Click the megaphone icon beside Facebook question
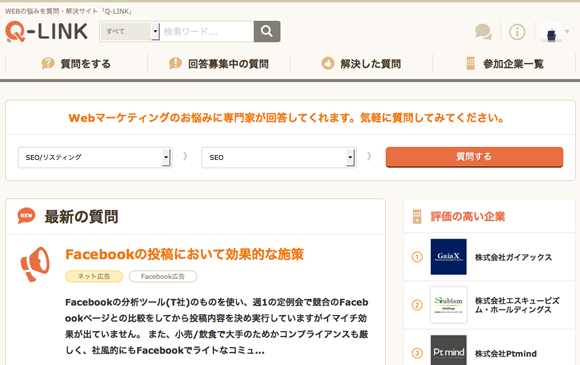Image resolution: width=580 pixels, height=365 pixels. pyautogui.click(x=35, y=264)
